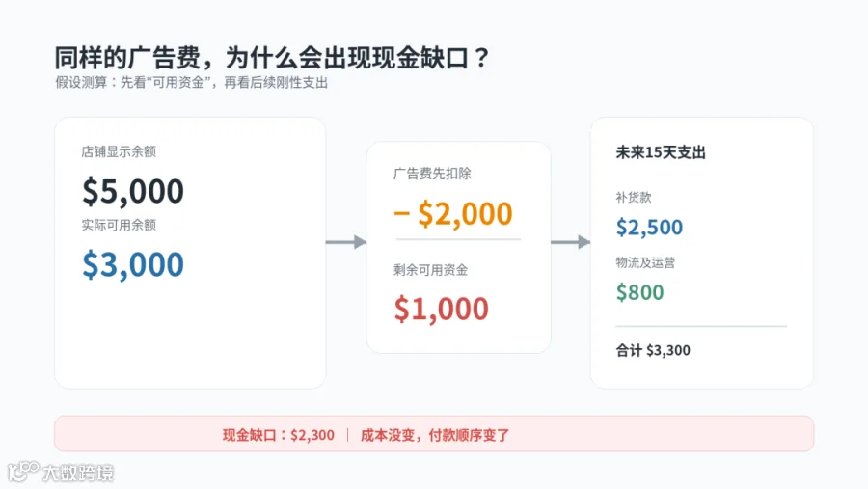Viewport: 868px width, 489px height.
Task: Click the 物流及运营 label
Action: [x=645, y=262]
